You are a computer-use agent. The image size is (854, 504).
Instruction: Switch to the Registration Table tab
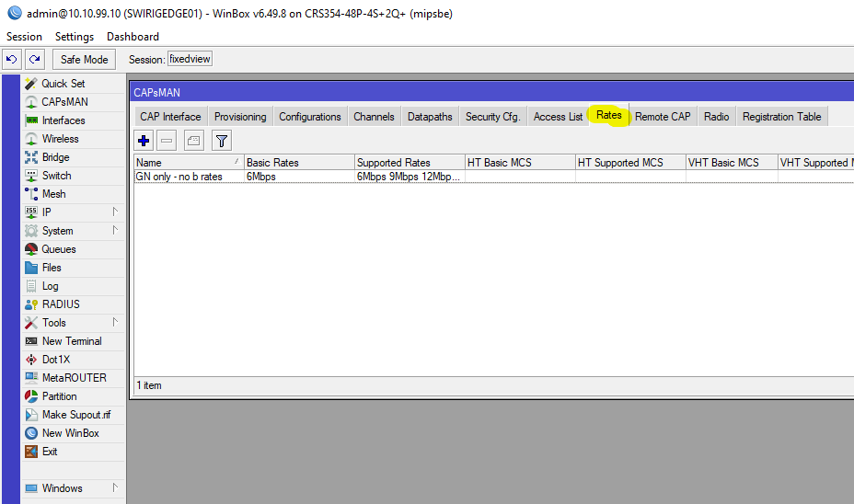coord(781,117)
